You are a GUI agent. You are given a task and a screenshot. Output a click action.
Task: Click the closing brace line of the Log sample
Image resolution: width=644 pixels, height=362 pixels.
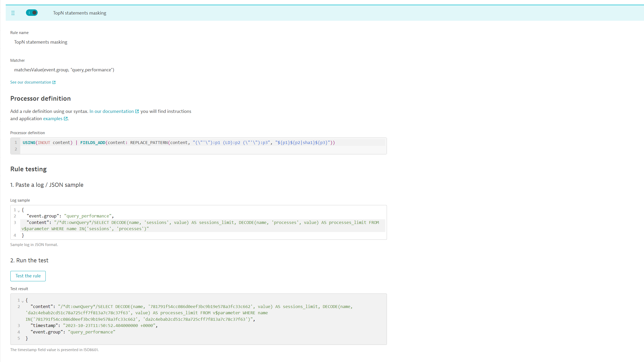point(23,235)
